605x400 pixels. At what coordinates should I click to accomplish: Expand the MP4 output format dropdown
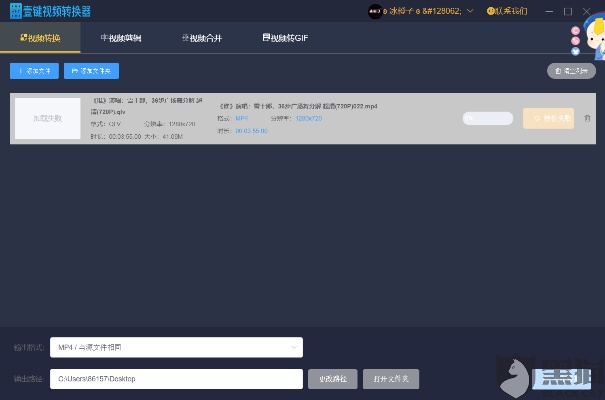tap(176, 347)
